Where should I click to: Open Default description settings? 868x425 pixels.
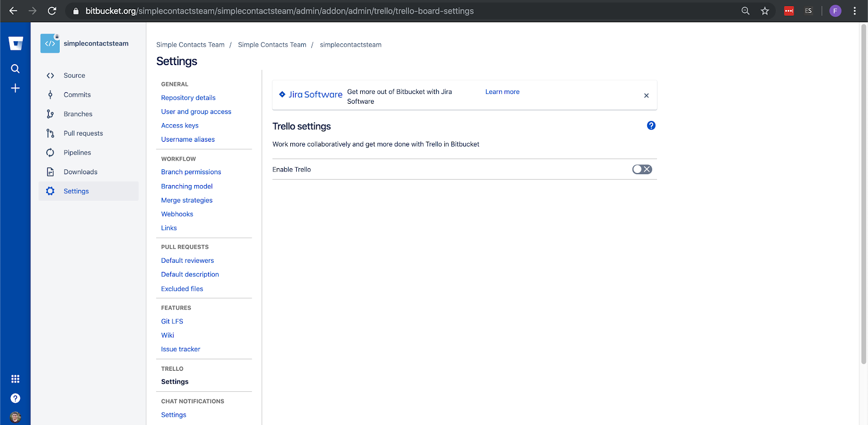(190, 275)
